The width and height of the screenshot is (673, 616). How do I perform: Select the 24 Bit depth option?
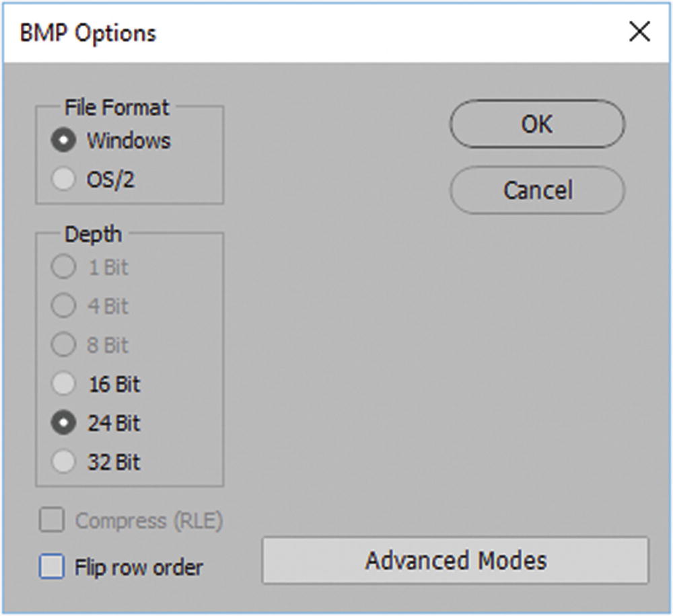pos(64,423)
